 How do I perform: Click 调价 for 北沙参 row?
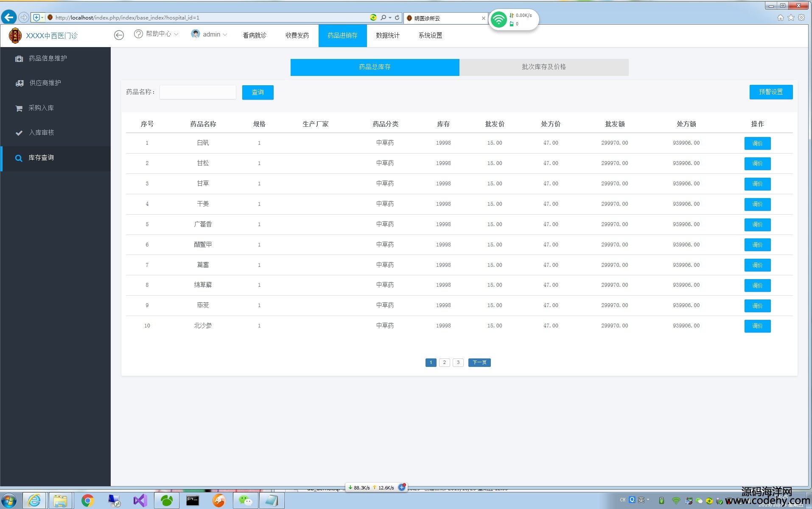click(757, 326)
